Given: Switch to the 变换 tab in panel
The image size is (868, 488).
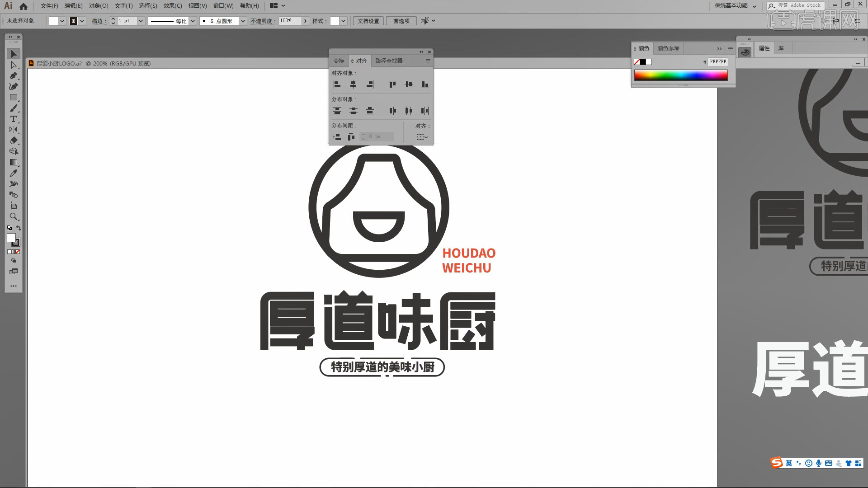Looking at the screenshot, I should click(339, 60).
